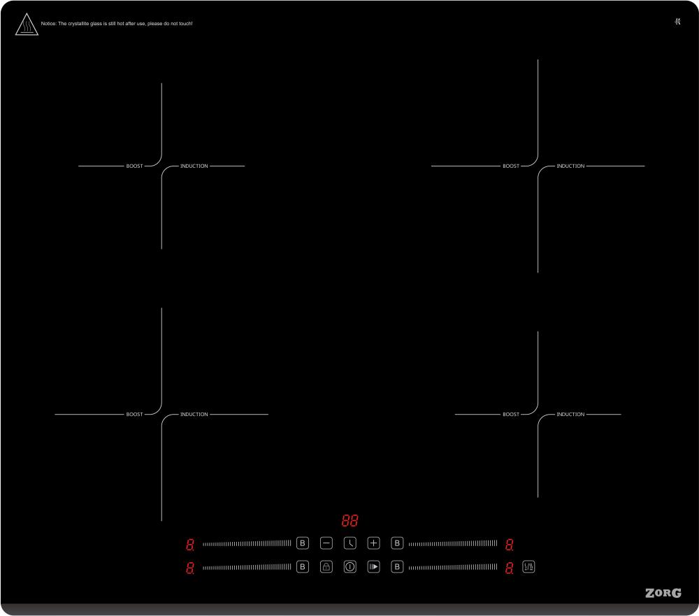699x616 pixels.
Task: Activate Boost for lower-right slider row
Action: click(397, 567)
